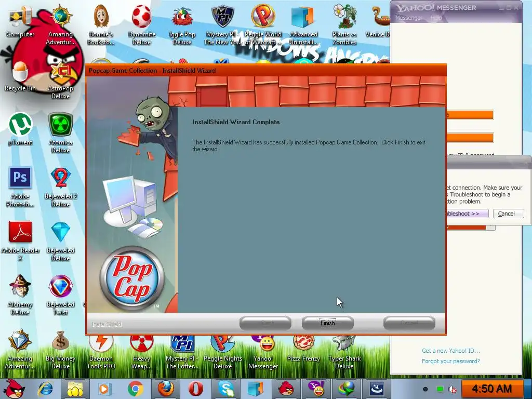Select the Peggle Nights Deluxe desktop icon

[x=222, y=351]
